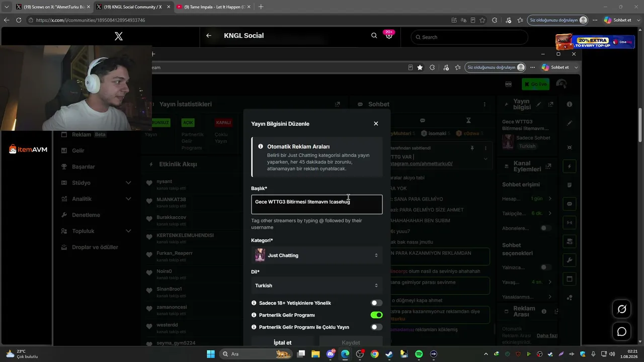Screen dimensions: 644x362
Task: Click the green Go live button
Action: (x=535, y=84)
